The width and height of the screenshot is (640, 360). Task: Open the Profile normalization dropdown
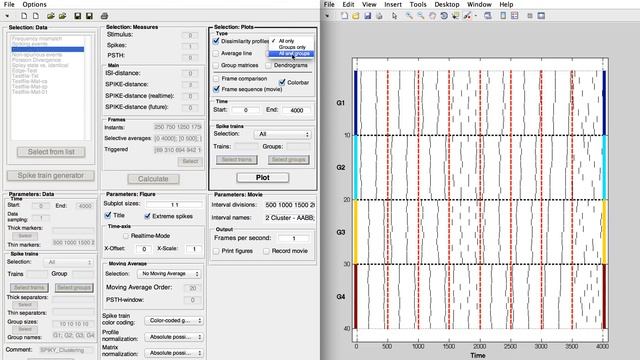(174, 337)
